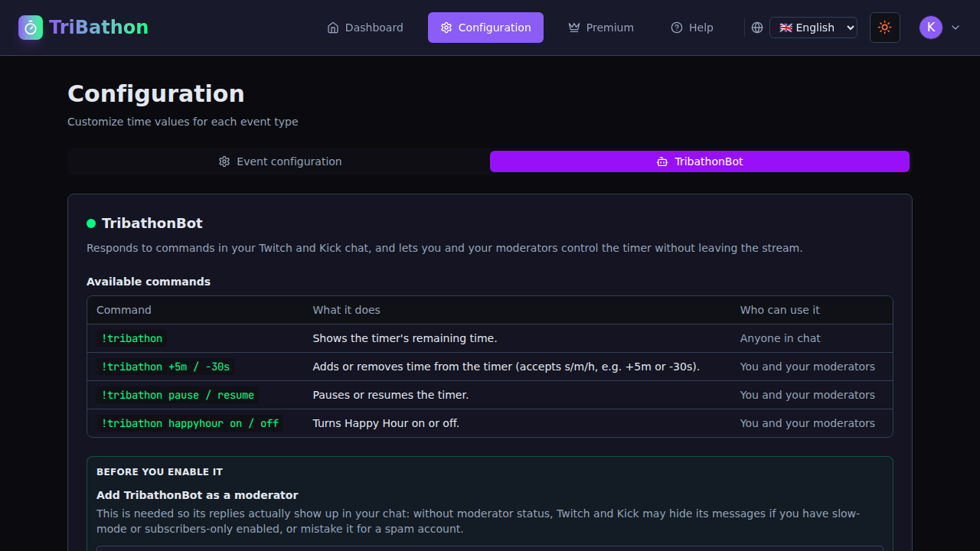Image resolution: width=980 pixels, height=551 pixels.
Task: Expand the English language dropdown
Action: (813, 28)
